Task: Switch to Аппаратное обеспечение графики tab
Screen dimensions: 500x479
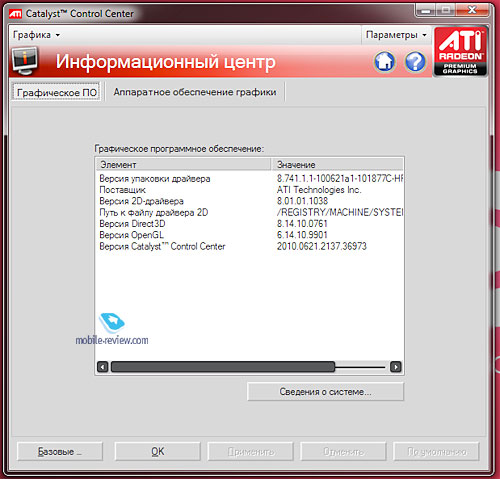Action: [x=195, y=92]
